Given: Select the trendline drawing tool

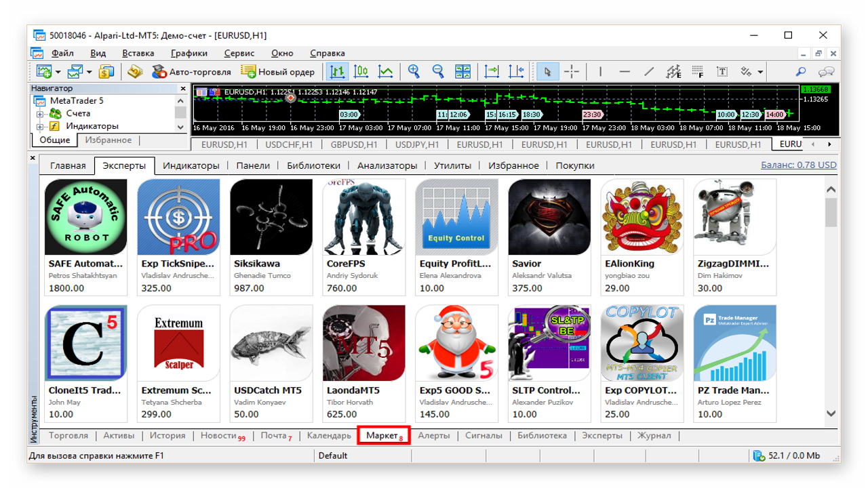Looking at the screenshot, I should click(649, 71).
